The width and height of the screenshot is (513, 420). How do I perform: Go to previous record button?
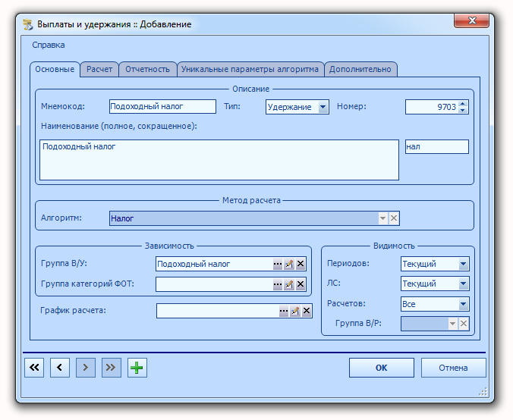click(x=60, y=368)
